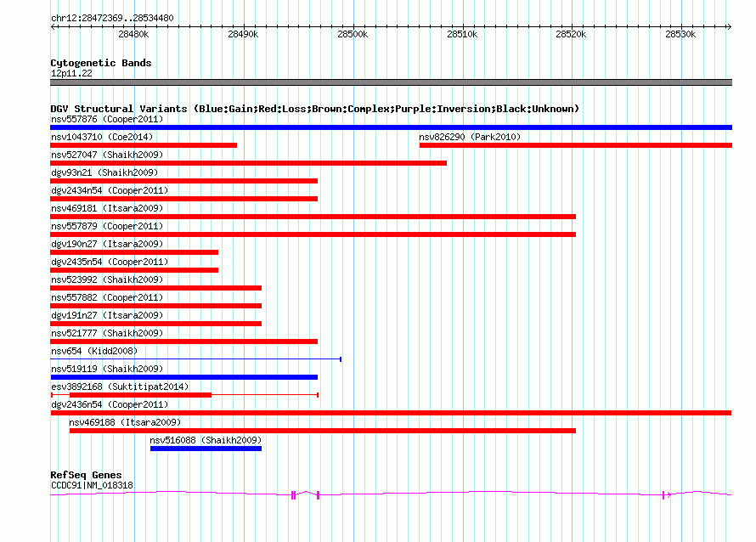The height and width of the screenshot is (542, 756).
Task: Click the 28480k ruler label
Action: [x=133, y=34]
